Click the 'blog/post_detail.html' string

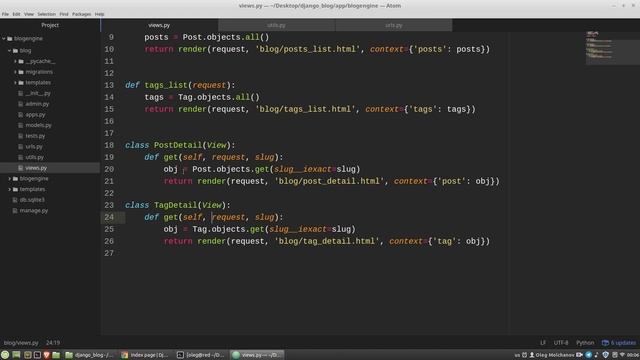329,181
